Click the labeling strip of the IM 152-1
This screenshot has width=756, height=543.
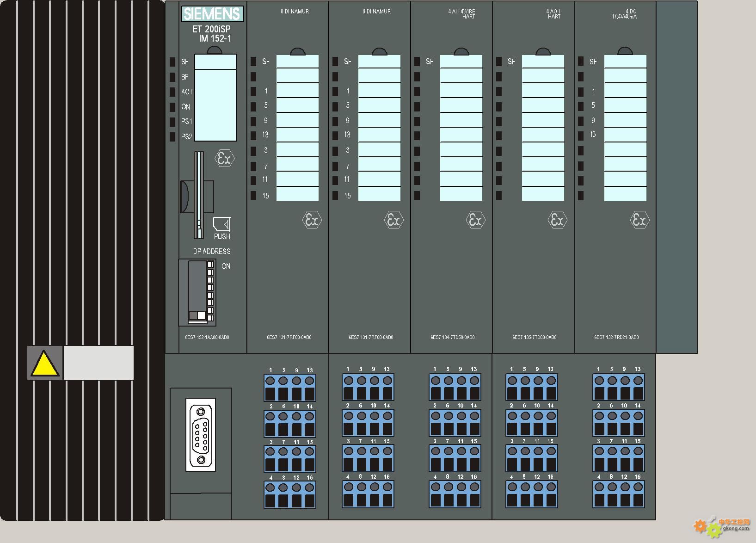tap(215, 98)
